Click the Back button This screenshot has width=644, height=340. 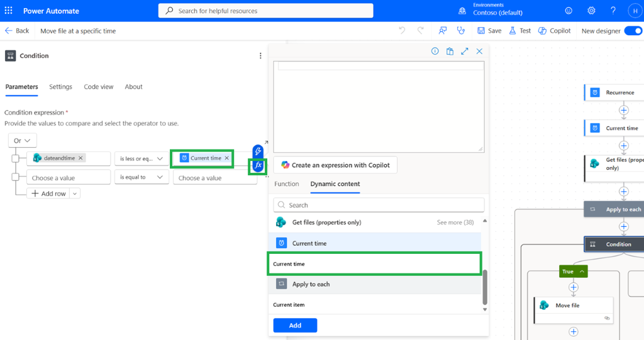click(x=17, y=31)
